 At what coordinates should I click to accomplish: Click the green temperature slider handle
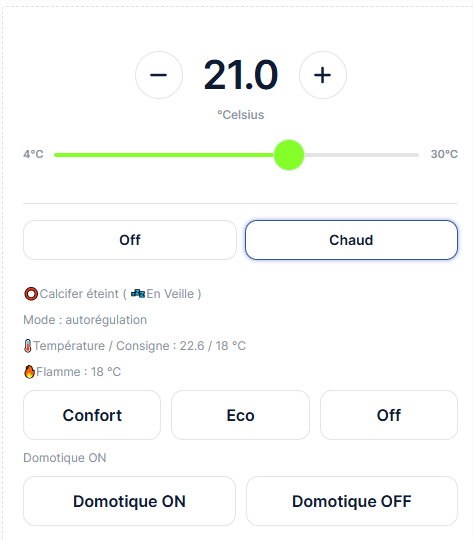289,155
